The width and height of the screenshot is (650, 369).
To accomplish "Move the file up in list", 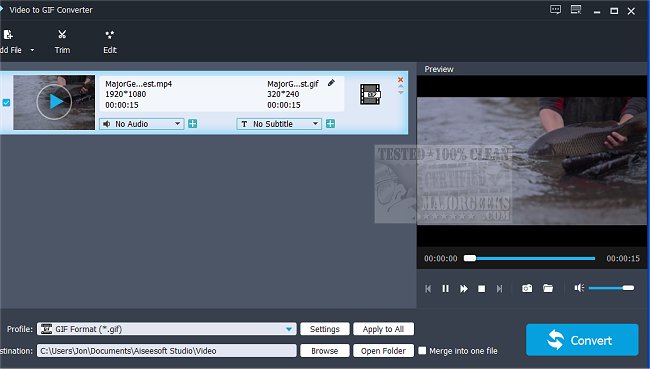I will [400, 86].
